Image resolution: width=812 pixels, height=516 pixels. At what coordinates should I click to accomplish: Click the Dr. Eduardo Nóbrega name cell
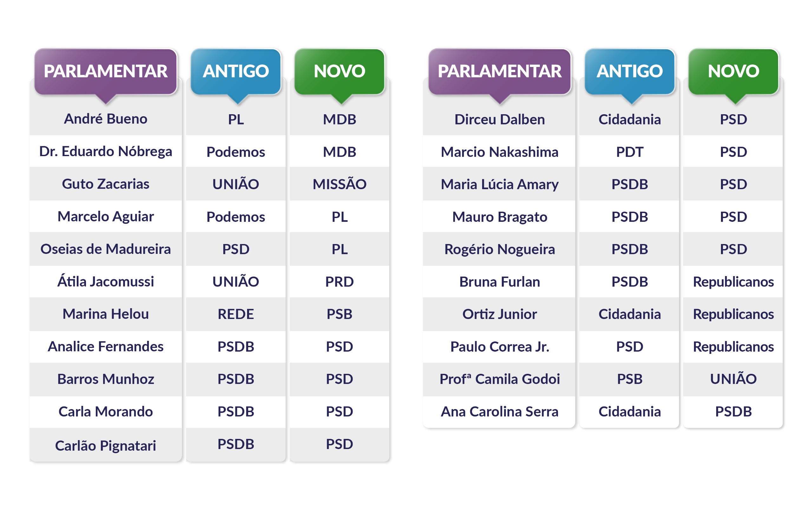[x=106, y=151]
